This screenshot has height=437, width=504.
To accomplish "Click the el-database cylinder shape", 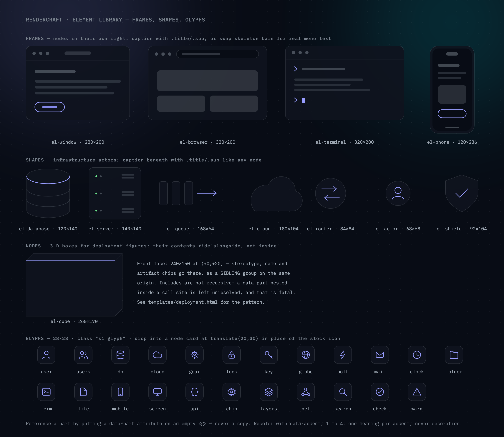I will 48,193.
